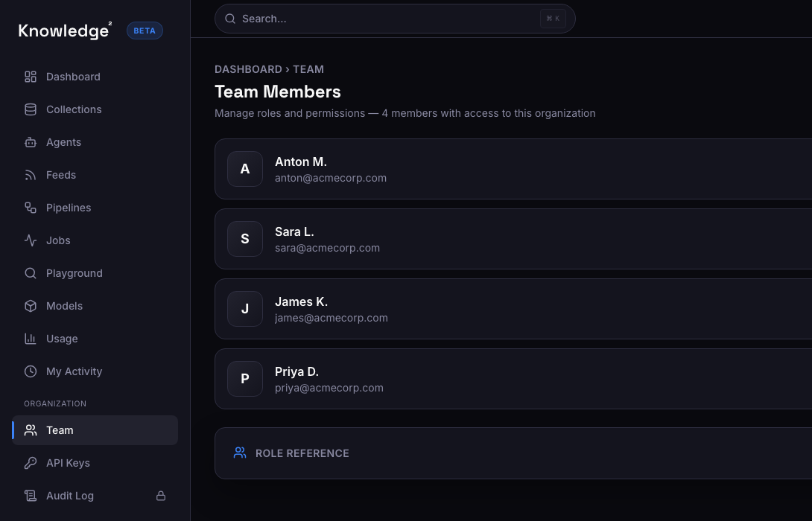812x521 pixels.
Task: Open Agents via the bot icon
Action: 30,142
